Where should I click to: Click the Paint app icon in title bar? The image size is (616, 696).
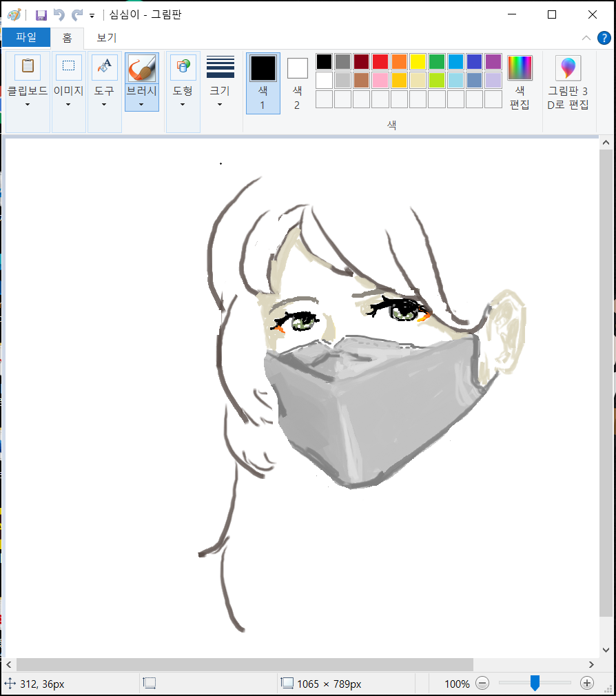point(14,14)
